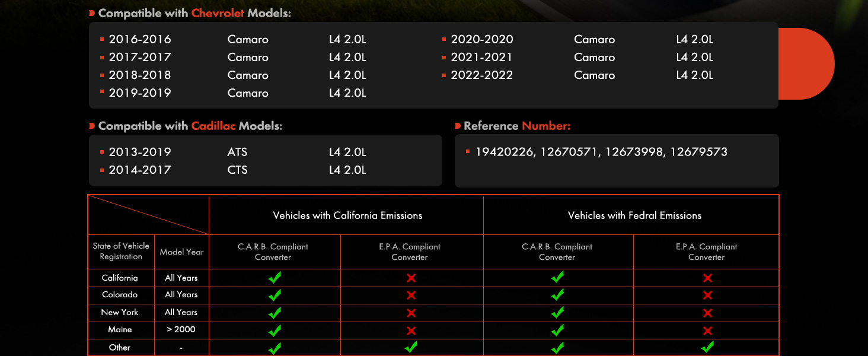The image size is (868, 356).
Task: Click California row checkmark under Fedral Emissions C.A.R.B.
Action: pyautogui.click(x=557, y=277)
